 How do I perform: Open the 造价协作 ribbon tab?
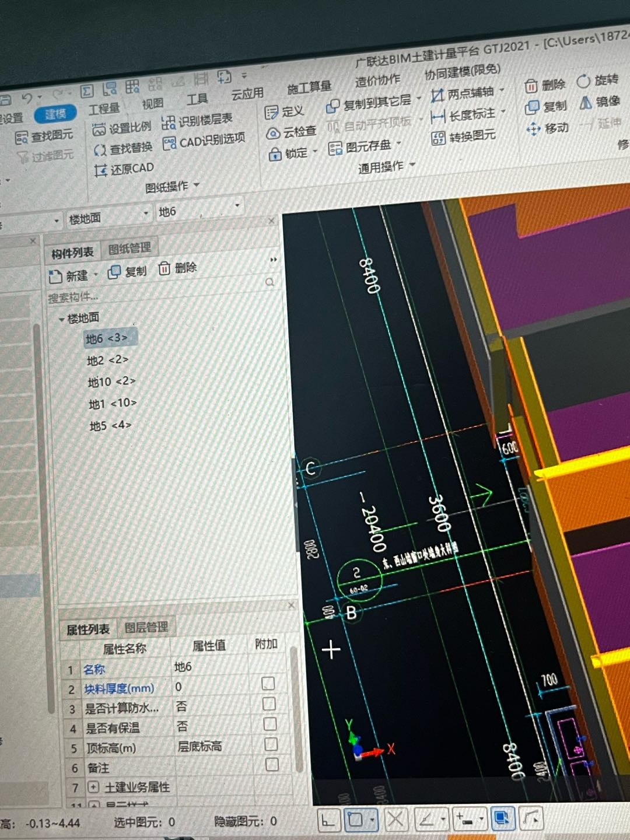[x=377, y=80]
